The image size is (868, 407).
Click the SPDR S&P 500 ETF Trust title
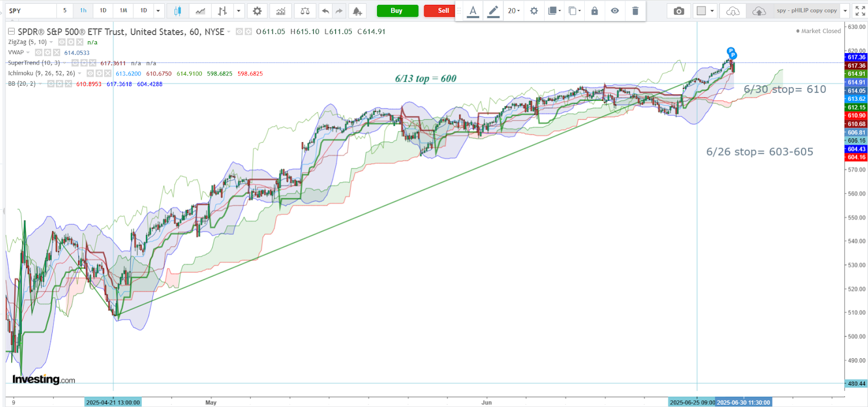pyautogui.click(x=121, y=32)
